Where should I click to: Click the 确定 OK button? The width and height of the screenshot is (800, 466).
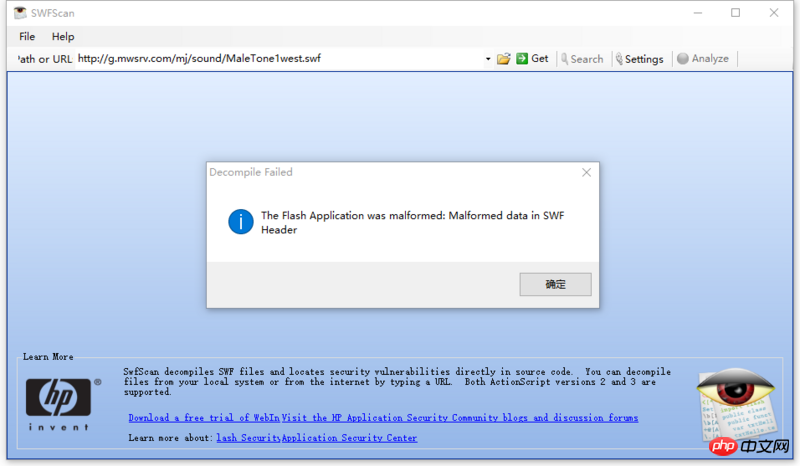coord(556,284)
